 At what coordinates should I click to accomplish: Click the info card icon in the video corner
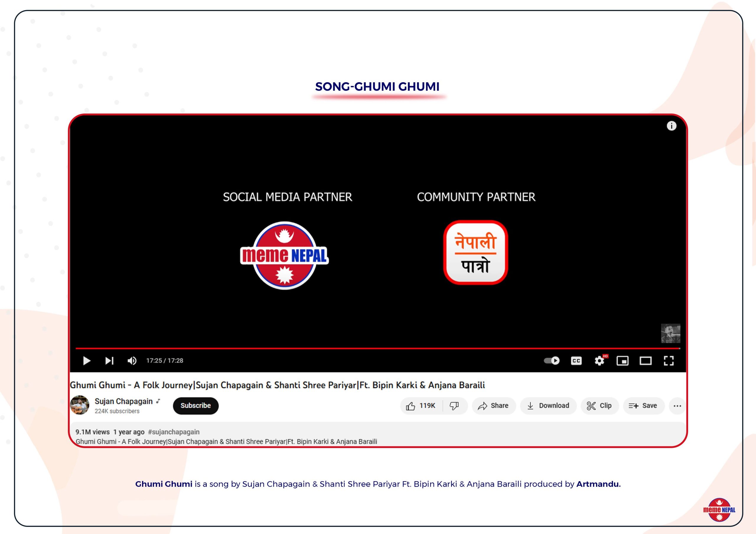(671, 126)
